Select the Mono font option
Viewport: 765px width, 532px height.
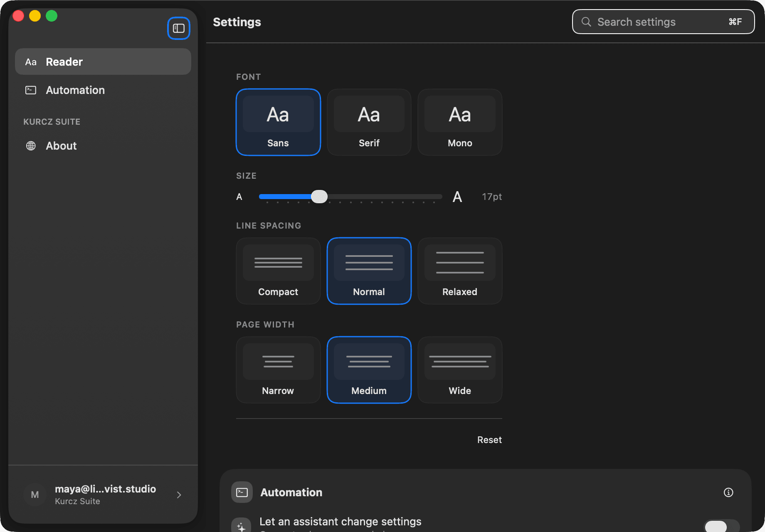click(x=460, y=122)
